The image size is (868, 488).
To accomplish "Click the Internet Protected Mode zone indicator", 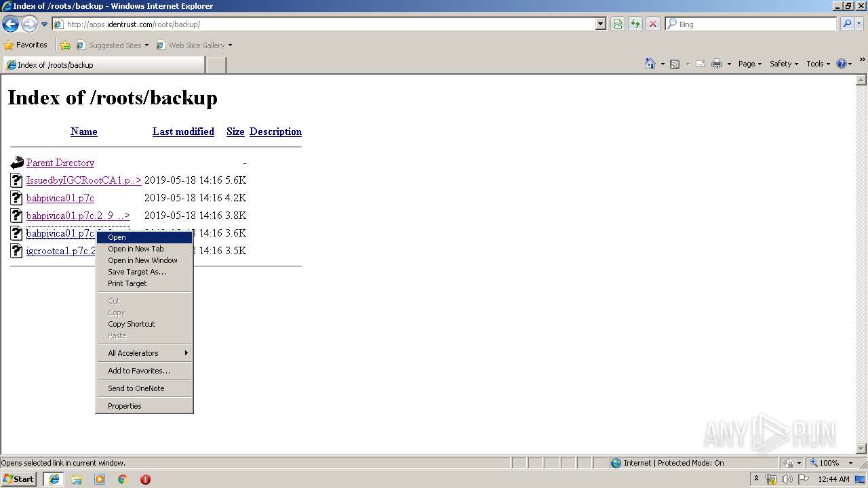I will point(693,463).
